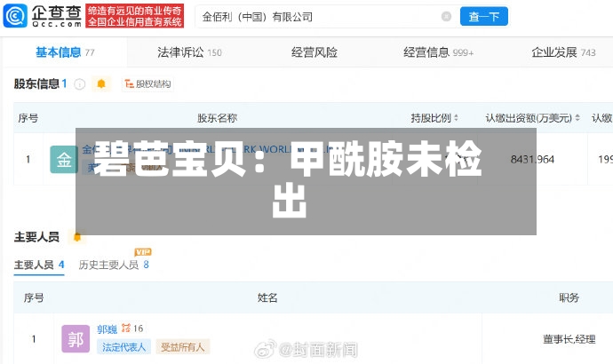Viewport: 613px width, 364px height.
Task: Click the Qcc.com logo icon
Action: coord(15,16)
